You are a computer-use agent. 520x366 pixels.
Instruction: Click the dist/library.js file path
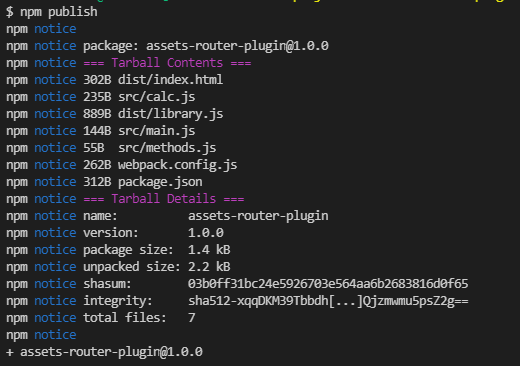click(170, 114)
